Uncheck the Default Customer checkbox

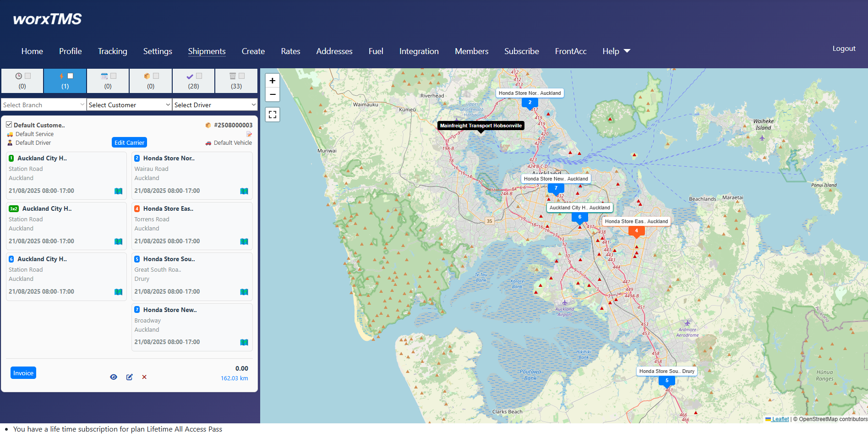tap(9, 124)
